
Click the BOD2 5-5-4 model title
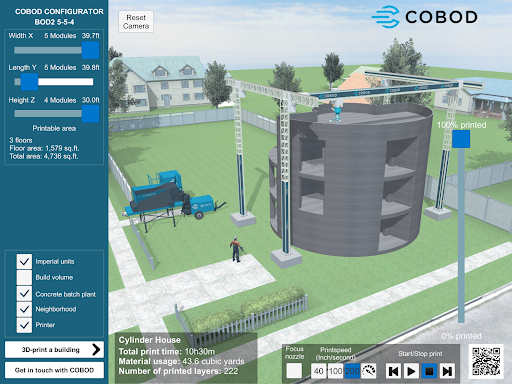pos(54,22)
